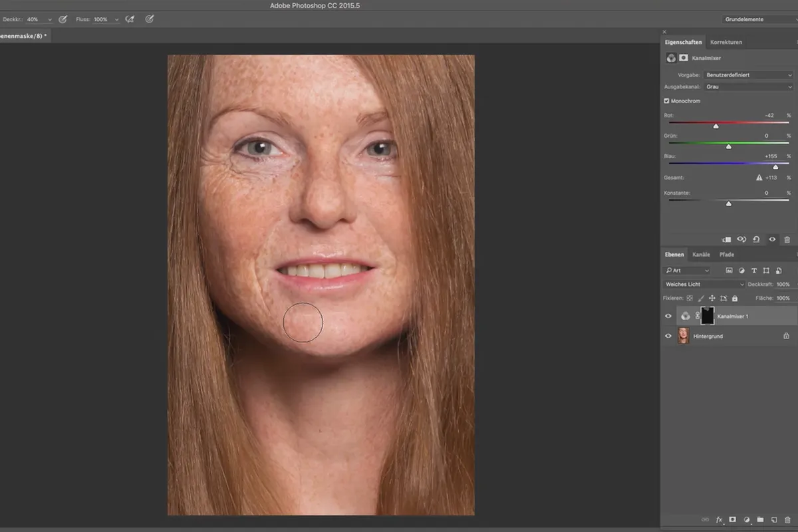
Task: Click the lock all icon in Fixieren row
Action: (x=735, y=299)
